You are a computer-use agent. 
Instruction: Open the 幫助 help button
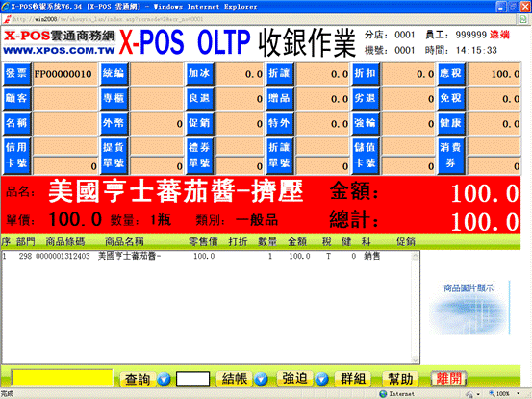coord(400,378)
